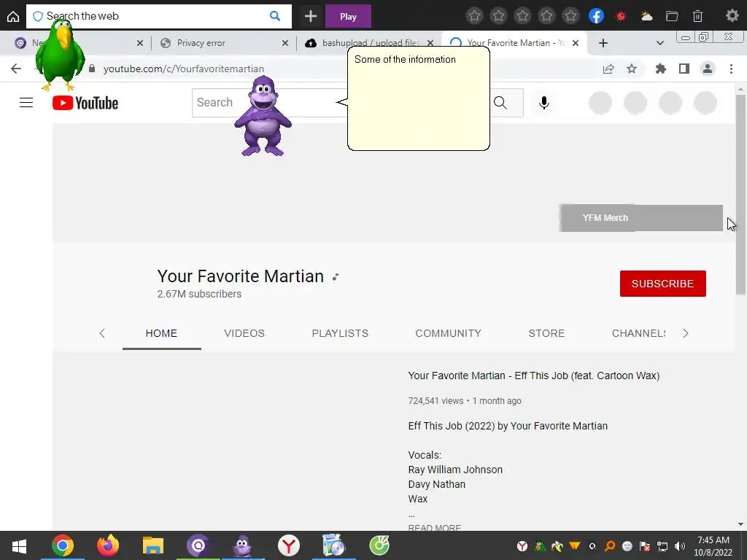Click the trash can icon in top bar
The width and height of the screenshot is (747, 560).
pyautogui.click(x=697, y=16)
